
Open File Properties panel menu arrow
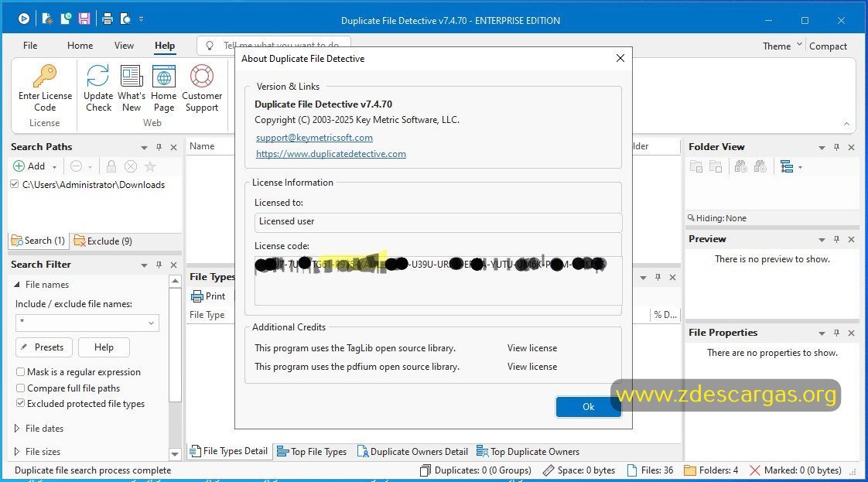(x=822, y=333)
